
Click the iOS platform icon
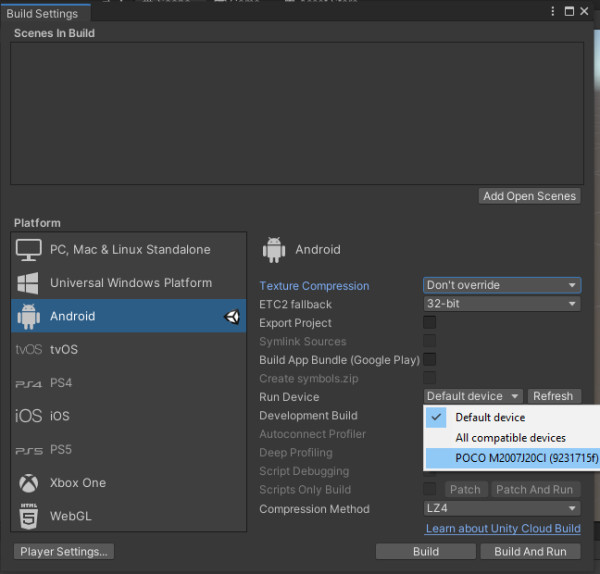(x=28, y=416)
